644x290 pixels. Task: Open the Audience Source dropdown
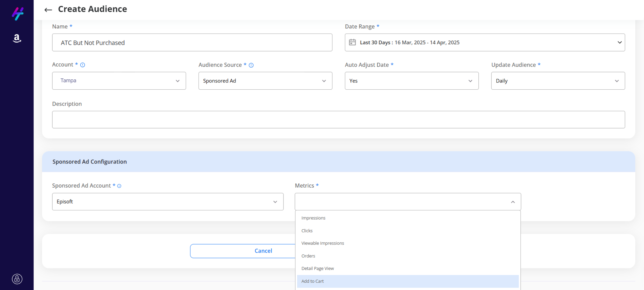pyautogui.click(x=265, y=81)
